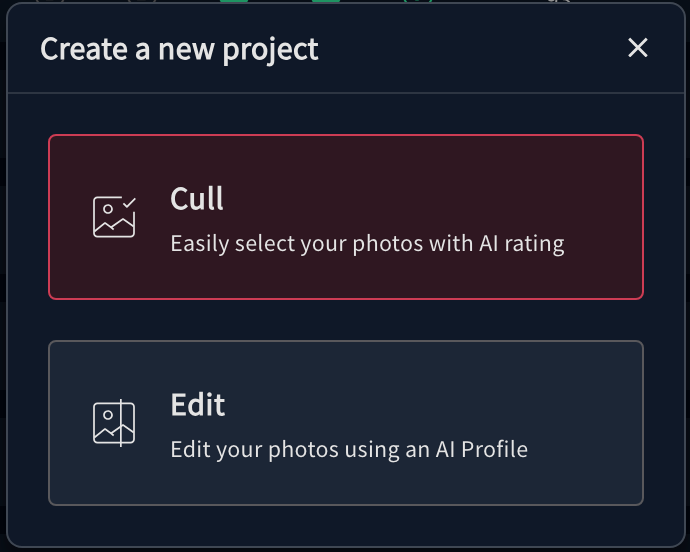Screen dimensions: 690x552
Task: Click the X icon in the dialog header
Action: (638, 48)
